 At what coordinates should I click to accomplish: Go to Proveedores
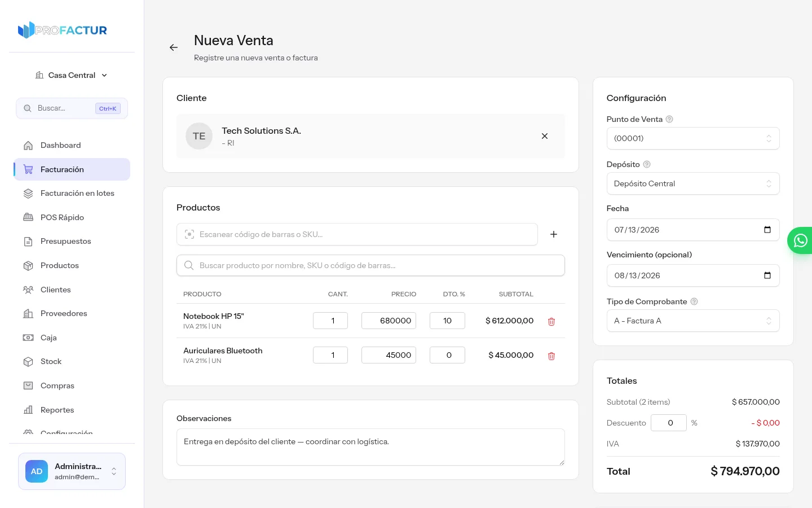coord(72,313)
